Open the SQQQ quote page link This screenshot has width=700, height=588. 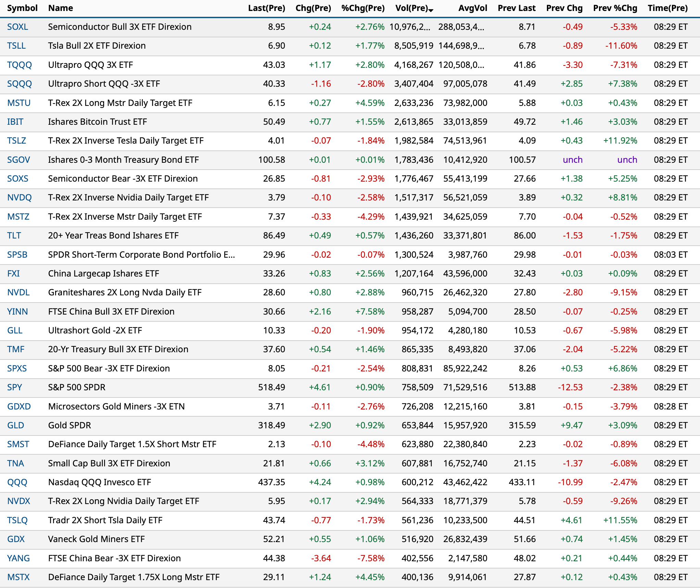pyautogui.click(x=20, y=84)
